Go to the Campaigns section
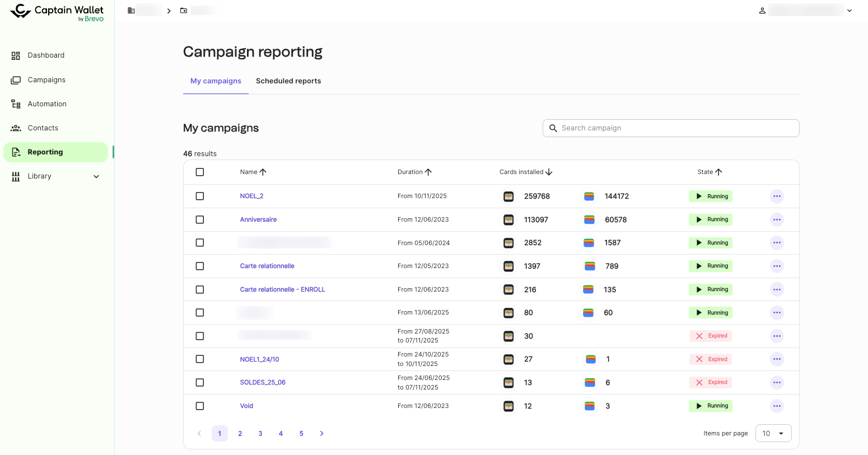868x455 pixels. coord(46,80)
